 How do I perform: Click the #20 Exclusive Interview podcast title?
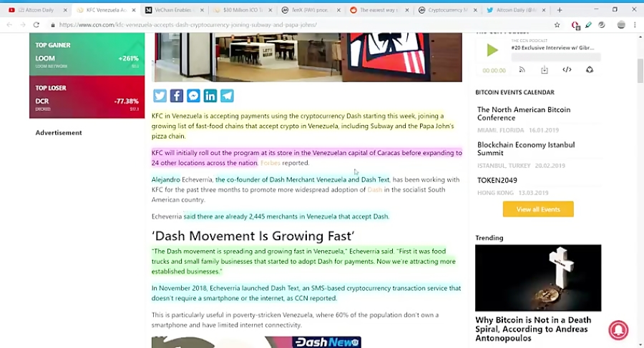[x=552, y=48]
